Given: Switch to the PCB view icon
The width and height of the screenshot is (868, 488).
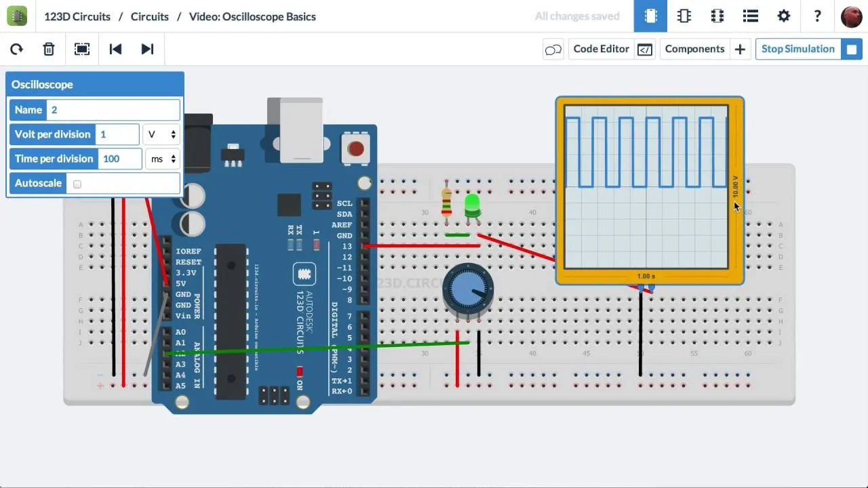Looking at the screenshot, I should (717, 16).
